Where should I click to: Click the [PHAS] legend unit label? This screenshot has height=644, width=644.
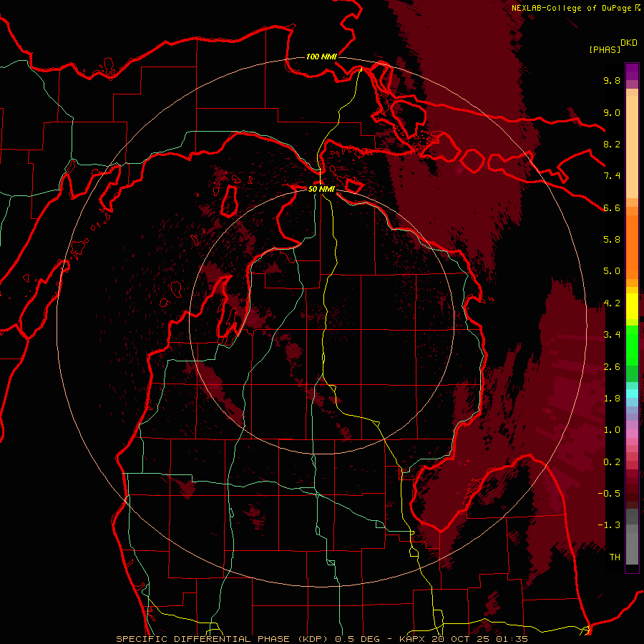coord(605,49)
